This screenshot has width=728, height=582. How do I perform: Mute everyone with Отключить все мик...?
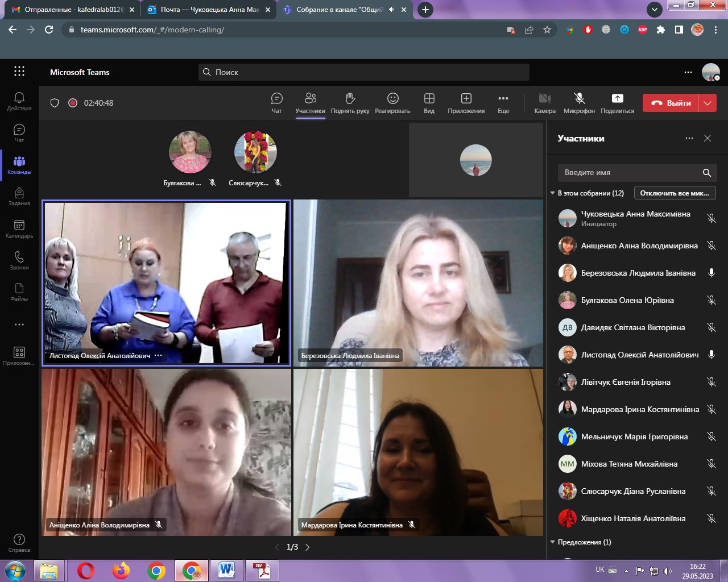[x=675, y=193]
